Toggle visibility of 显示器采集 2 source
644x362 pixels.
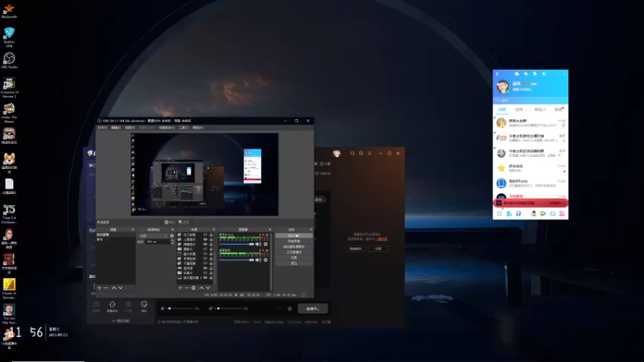(205, 278)
